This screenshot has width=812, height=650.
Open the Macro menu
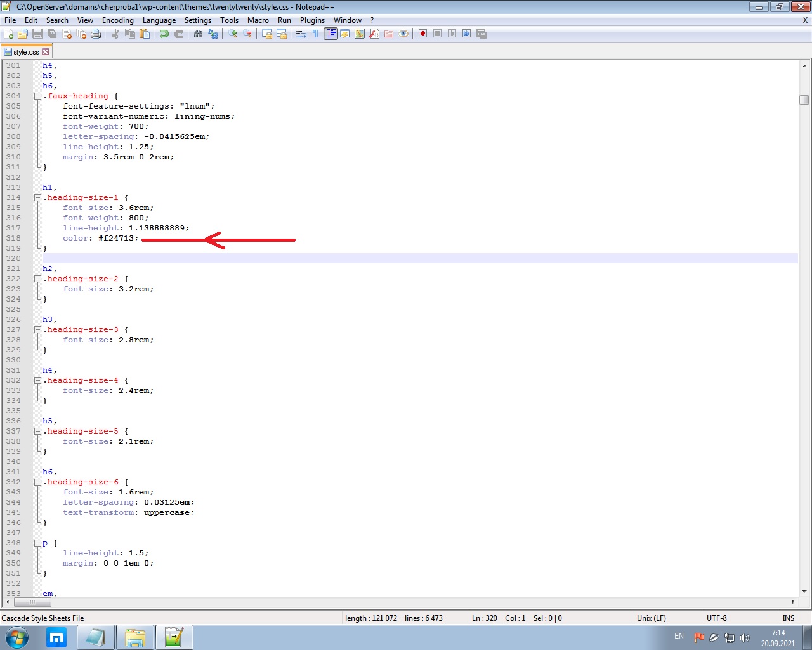(258, 20)
